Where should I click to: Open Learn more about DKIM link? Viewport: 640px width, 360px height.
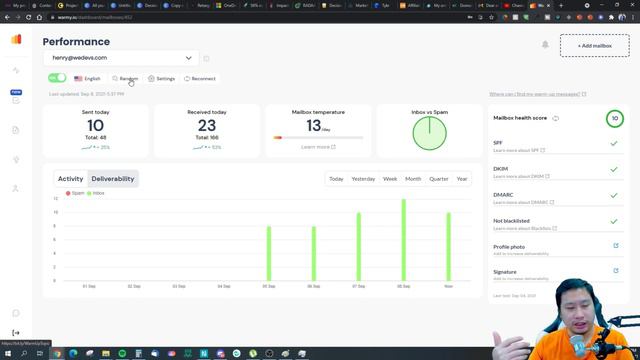click(521, 176)
